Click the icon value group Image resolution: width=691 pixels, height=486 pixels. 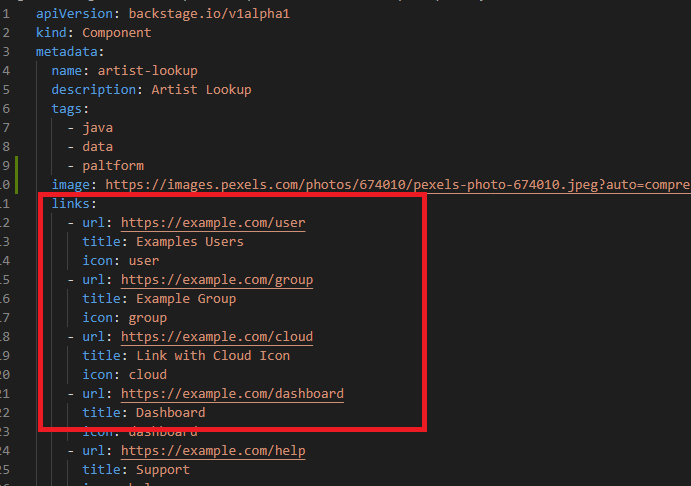click(148, 318)
